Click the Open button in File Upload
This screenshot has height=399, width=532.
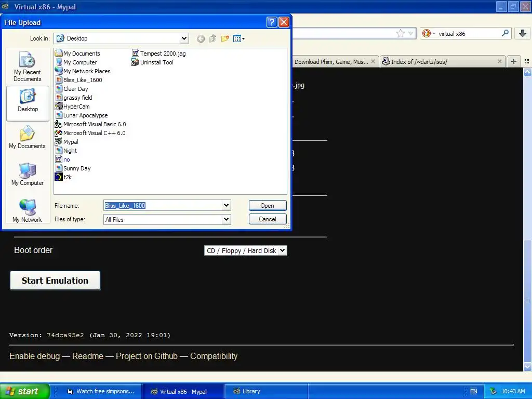[x=268, y=205]
